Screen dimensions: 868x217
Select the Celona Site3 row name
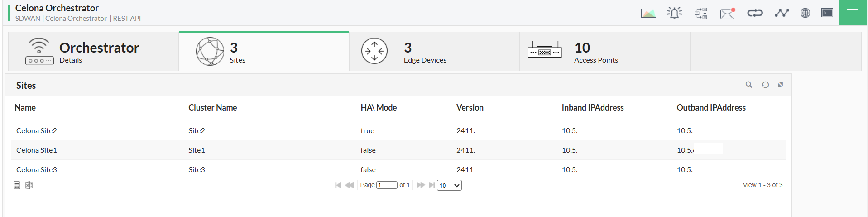pos(37,169)
